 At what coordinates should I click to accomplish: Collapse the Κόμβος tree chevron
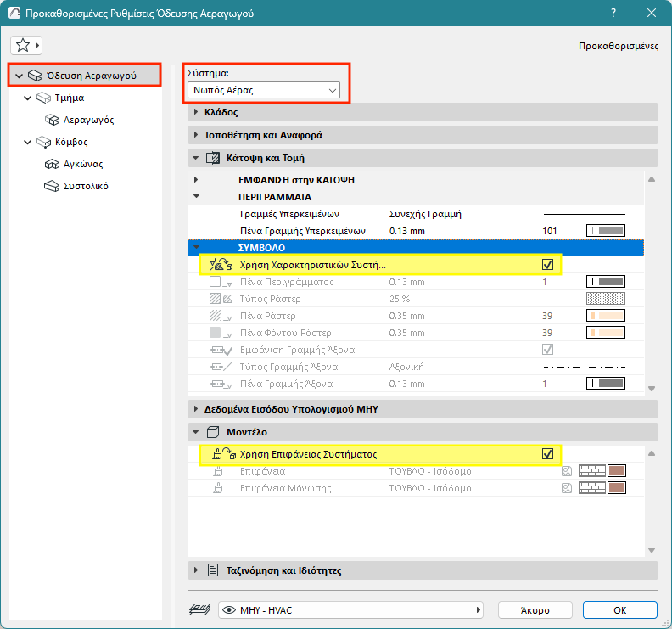click(x=27, y=142)
